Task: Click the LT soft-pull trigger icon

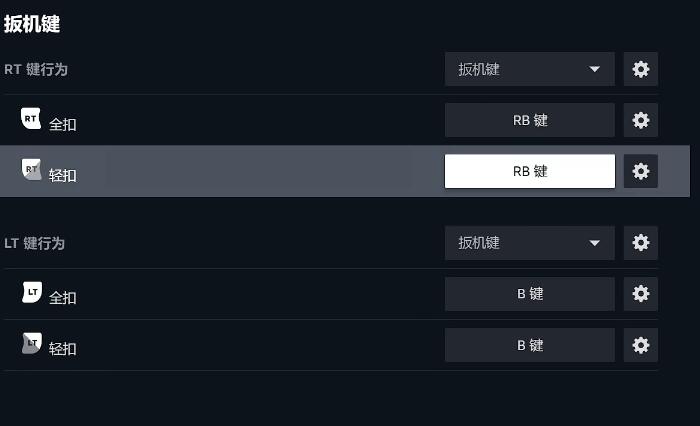Action: pyautogui.click(x=32, y=345)
